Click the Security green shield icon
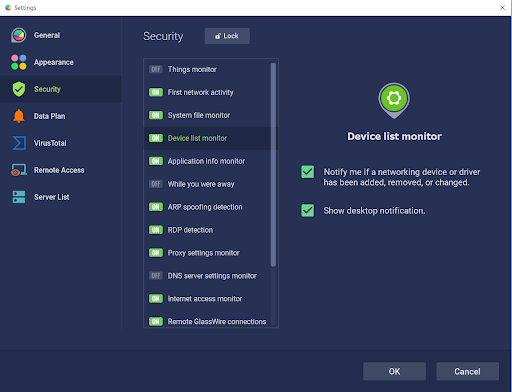Screen dimensions: 512x392 tap(19, 89)
